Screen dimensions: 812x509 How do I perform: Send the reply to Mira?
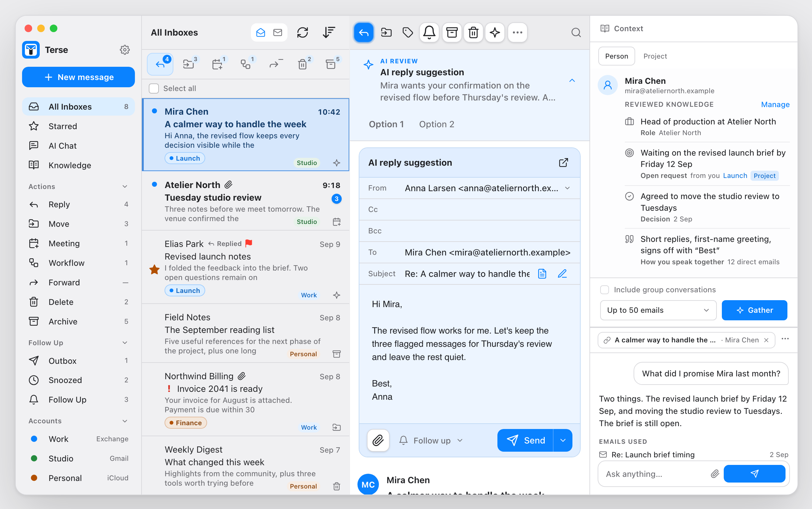[525, 440]
